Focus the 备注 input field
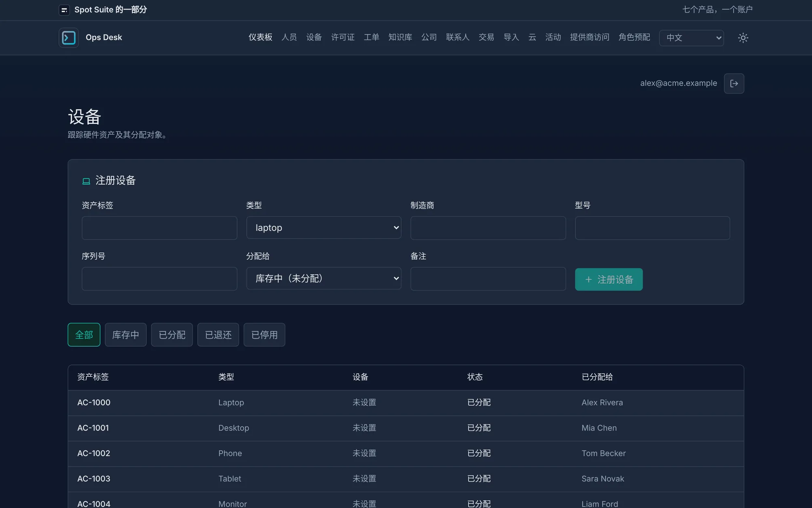Screen dimensions: 812x508 coord(488,279)
